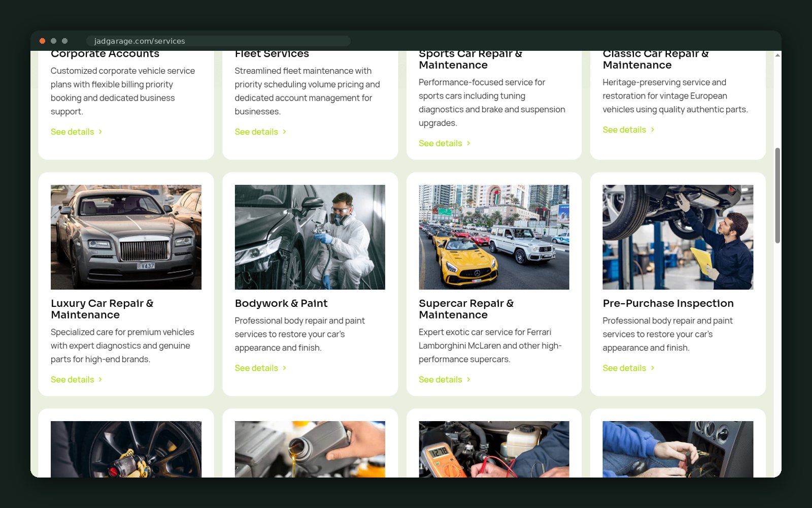Image resolution: width=812 pixels, height=508 pixels.
Task: Click the Streamlined fleet maintenance description text
Action: point(307,91)
